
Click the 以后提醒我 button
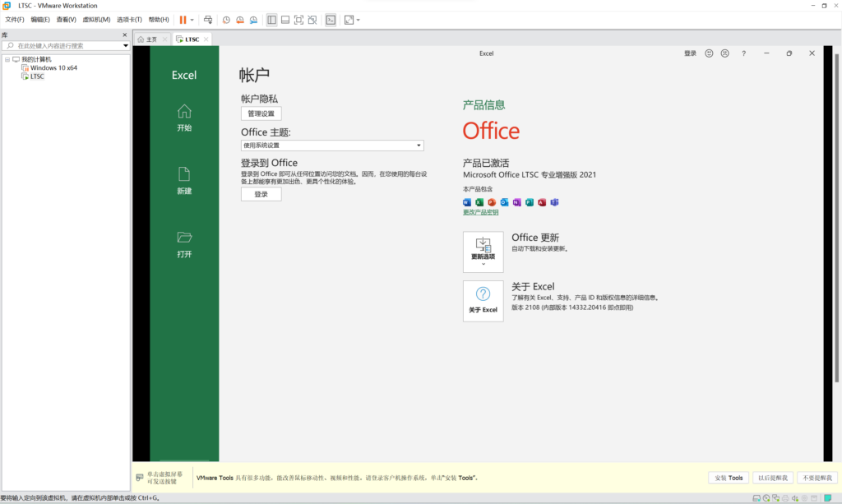coord(773,478)
